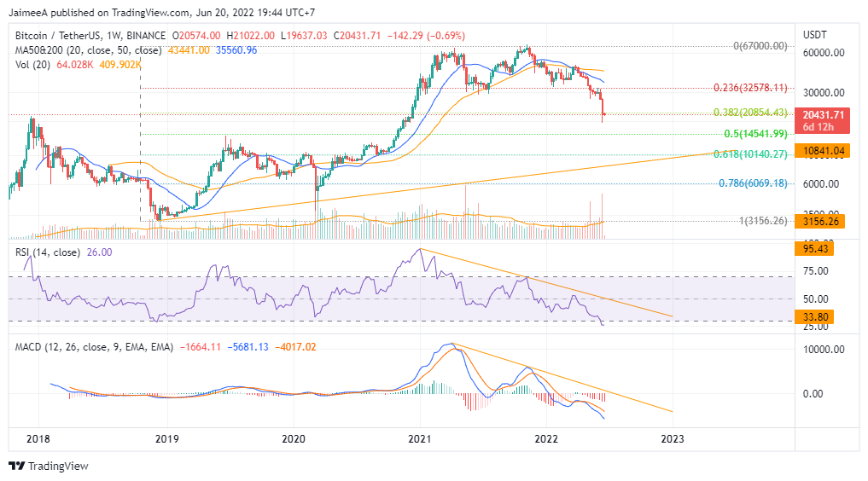The width and height of the screenshot is (868, 481).
Task: Click the 0.00 MACD axis value
Action: tap(813, 394)
